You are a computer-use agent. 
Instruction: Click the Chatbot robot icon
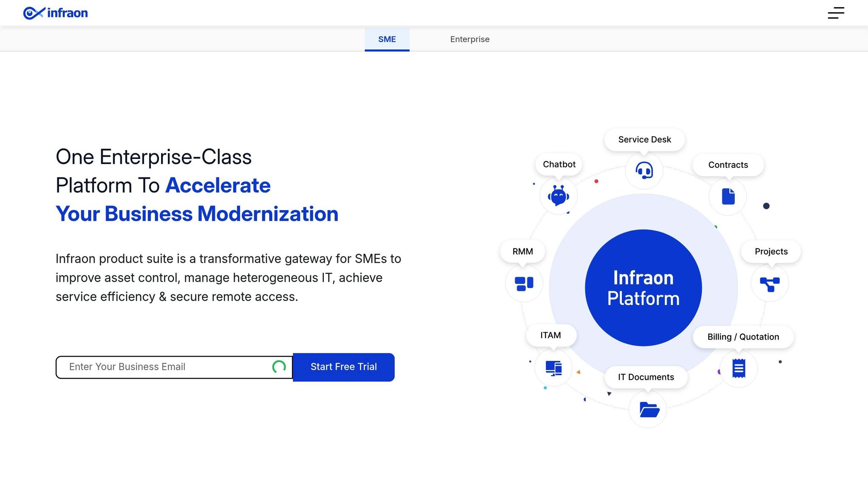click(558, 196)
